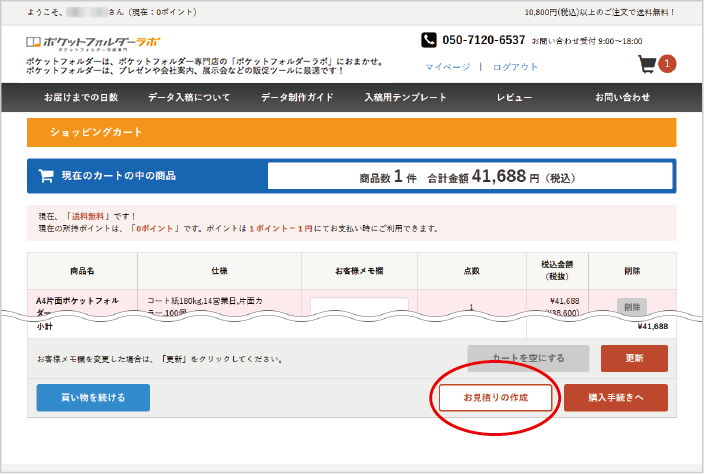The width and height of the screenshot is (704, 474).
Task: Open お問い合わせ navigation item
Action: click(622, 98)
